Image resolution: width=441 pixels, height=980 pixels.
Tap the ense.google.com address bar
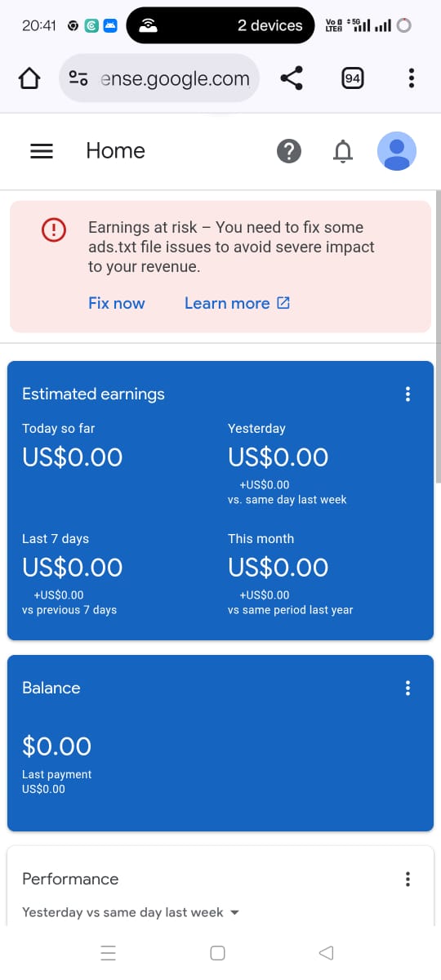click(x=160, y=78)
